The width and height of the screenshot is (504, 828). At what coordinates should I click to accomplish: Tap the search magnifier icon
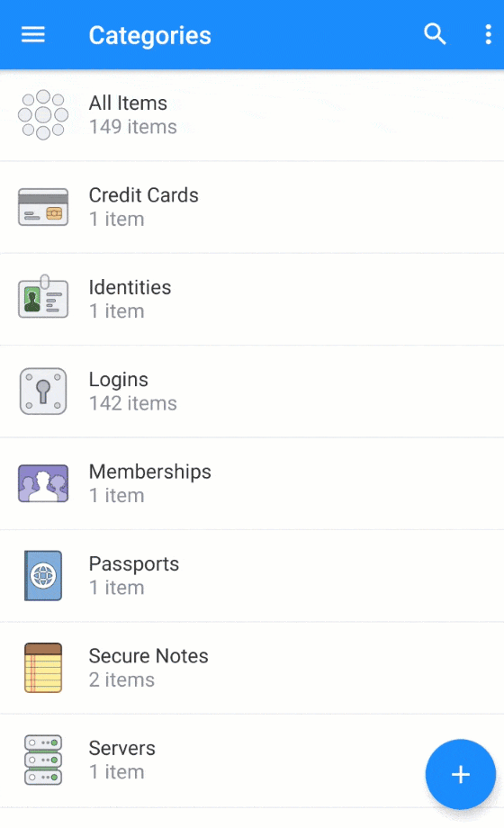coord(435,34)
